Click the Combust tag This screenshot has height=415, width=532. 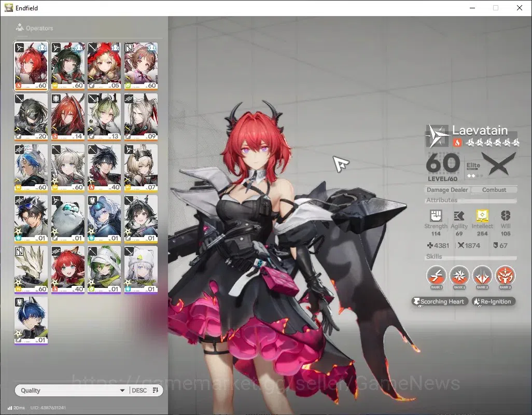tap(494, 190)
